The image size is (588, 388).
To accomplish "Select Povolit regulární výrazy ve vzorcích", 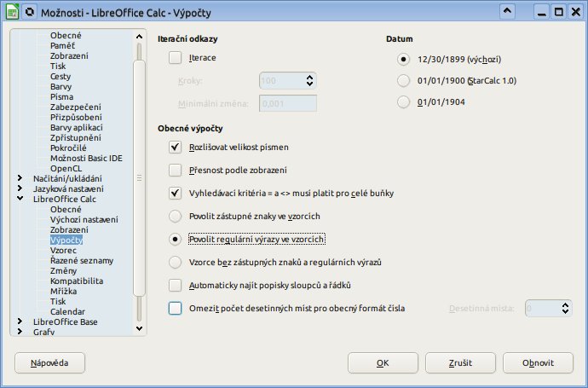I will [176, 239].
